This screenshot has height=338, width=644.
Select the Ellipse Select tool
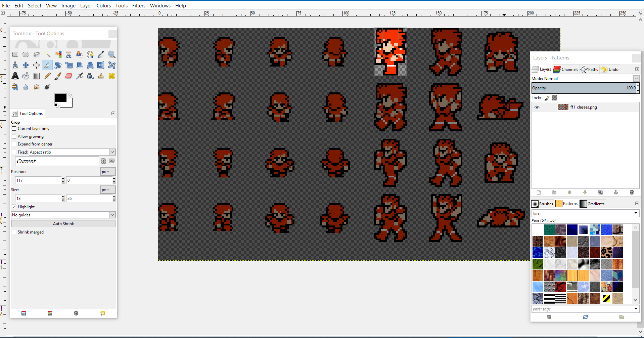point(26,54)
